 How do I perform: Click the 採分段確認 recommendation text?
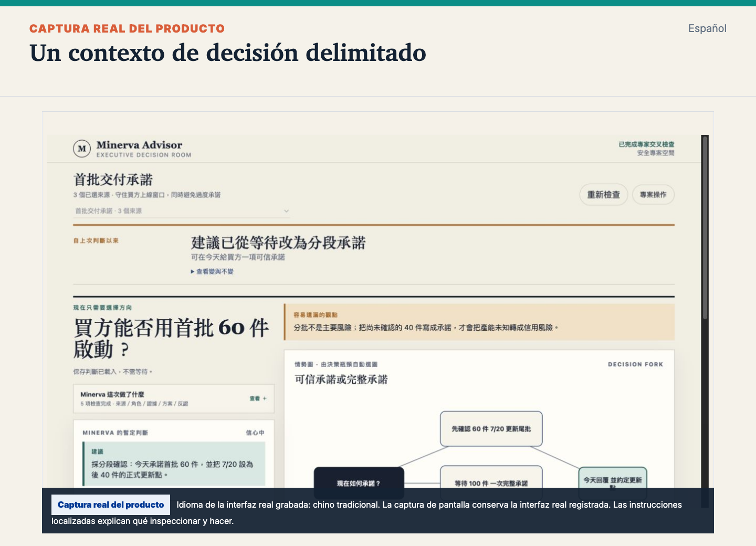pos(173,469)
